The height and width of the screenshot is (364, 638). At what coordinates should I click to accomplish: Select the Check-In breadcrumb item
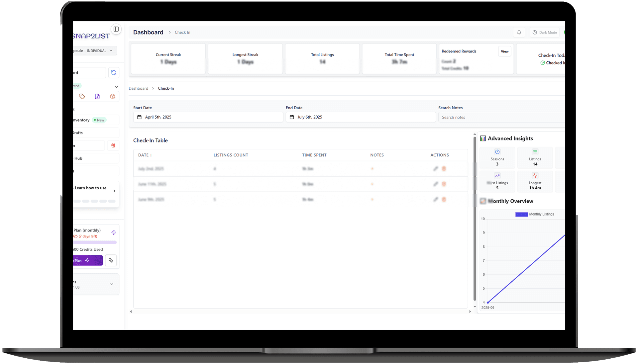tap(166, 88)
